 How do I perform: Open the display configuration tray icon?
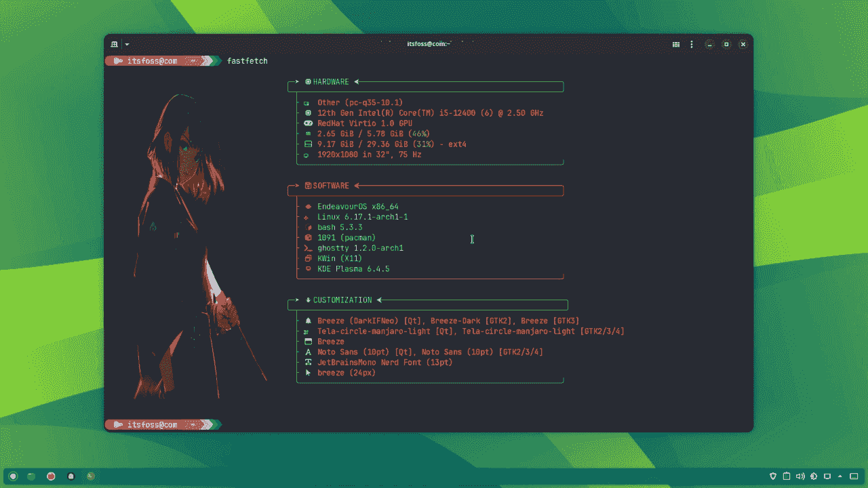coord(827,476)
